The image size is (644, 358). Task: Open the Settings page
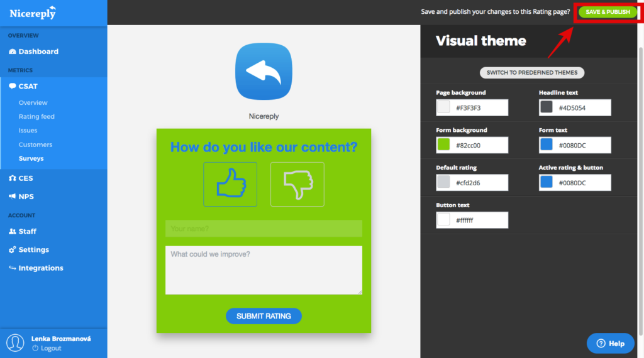click(x=33, y=249)
